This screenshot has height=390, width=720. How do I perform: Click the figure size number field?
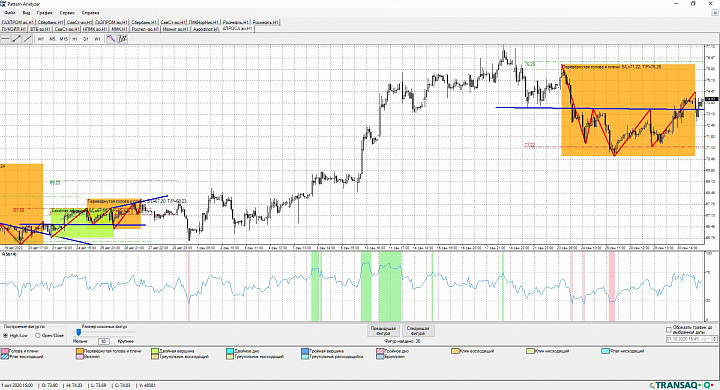tap(104, 341)
